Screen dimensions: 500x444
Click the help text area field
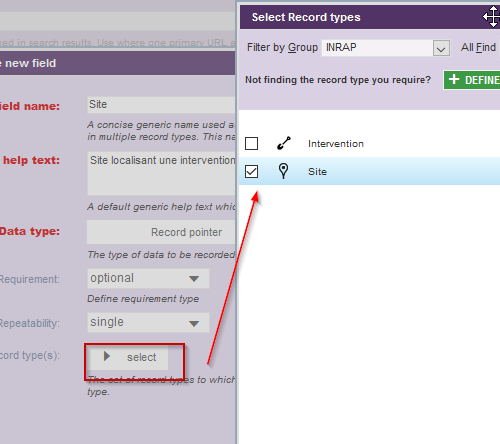(161, 174)
